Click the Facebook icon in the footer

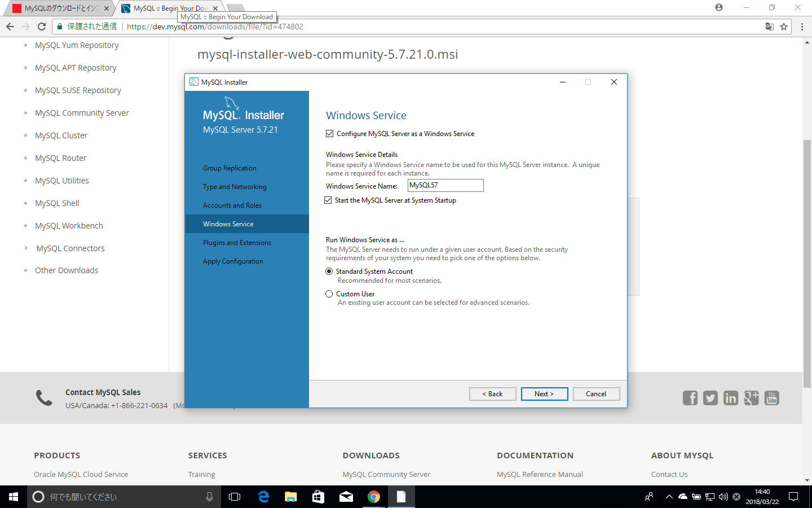690,398
